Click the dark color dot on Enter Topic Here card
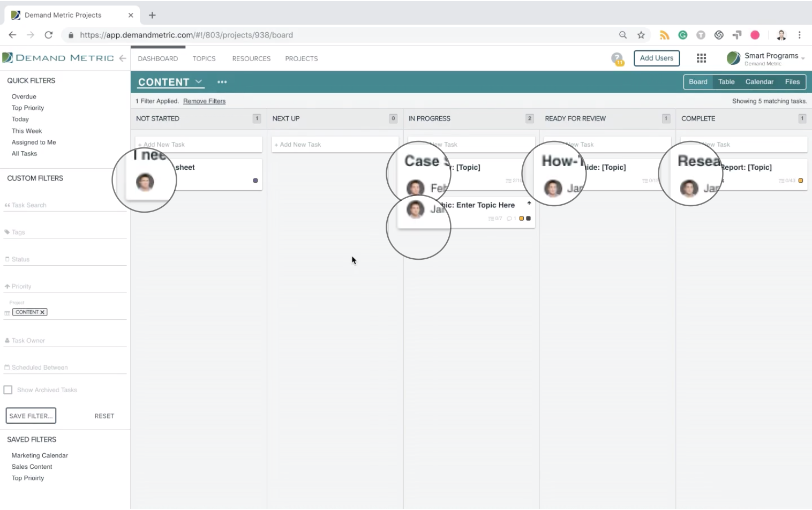The image size is (812, 510). [529, 219]
